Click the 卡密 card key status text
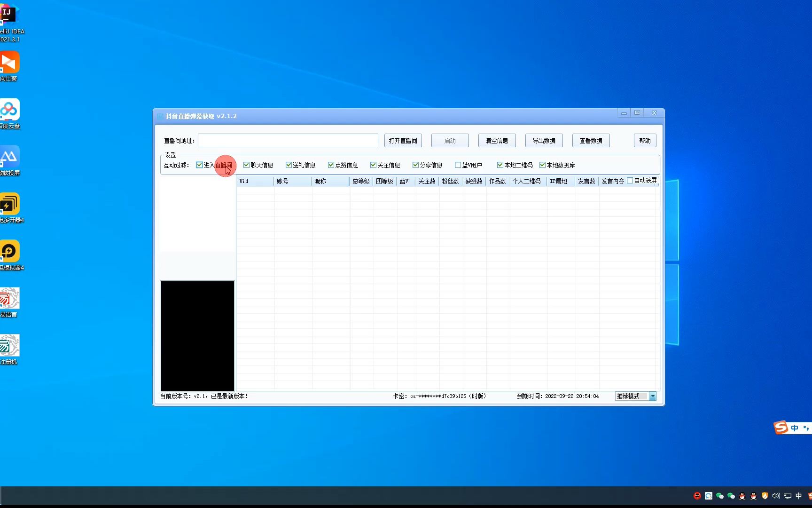The width and height of the screenshot is (812, 508). (x=439, y=397)
